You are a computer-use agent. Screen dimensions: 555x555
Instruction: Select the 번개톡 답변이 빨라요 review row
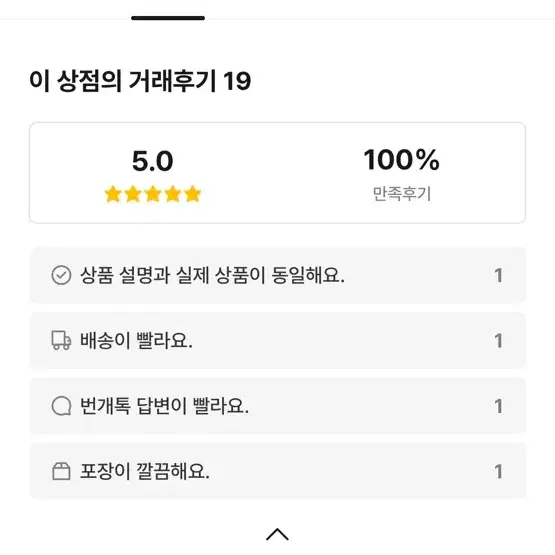coord(278,406)
